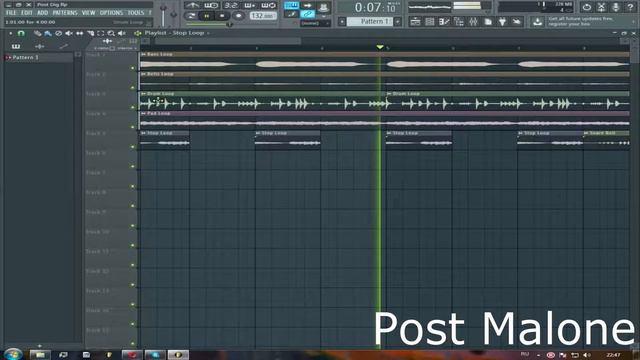The image size is (640, 360).
Task: Open the FILE menu
Action: 11,13
